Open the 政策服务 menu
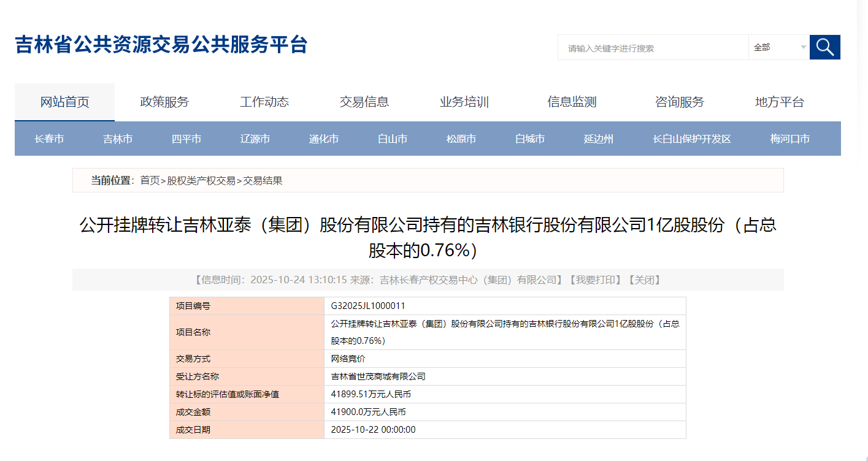This screenshot has width=868, height=461. click(164, 102)
